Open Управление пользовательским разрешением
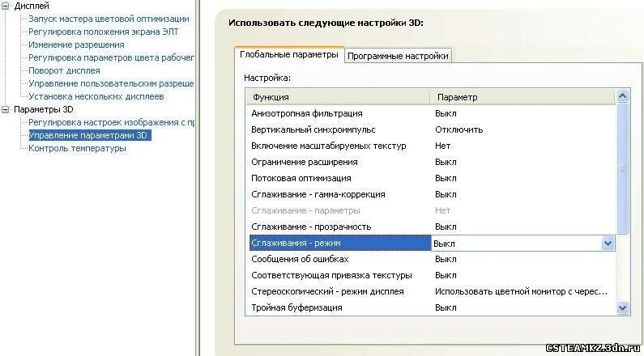This screenshot has height=356, width=644. [x=111, y=83]
